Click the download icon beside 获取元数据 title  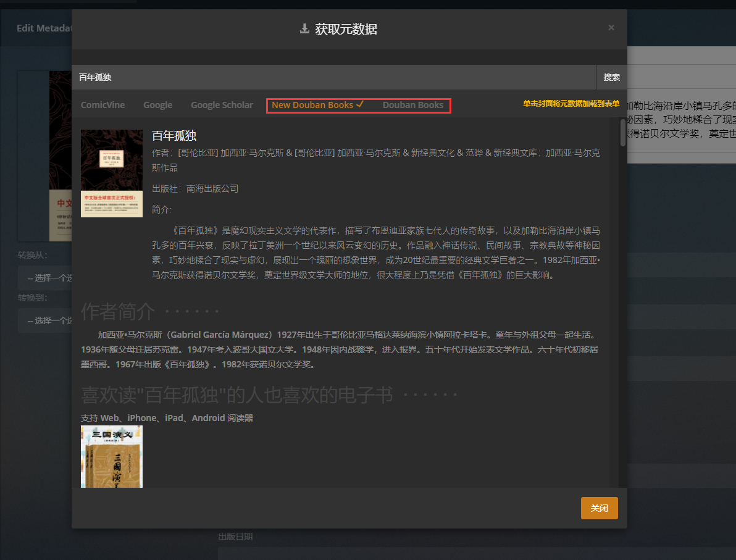tap(304, 28)
